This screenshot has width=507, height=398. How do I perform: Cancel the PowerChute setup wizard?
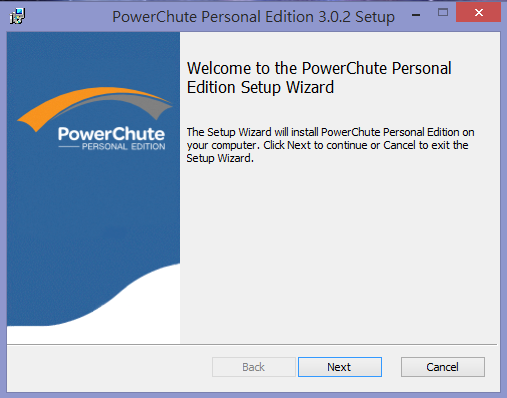point(443,367)
